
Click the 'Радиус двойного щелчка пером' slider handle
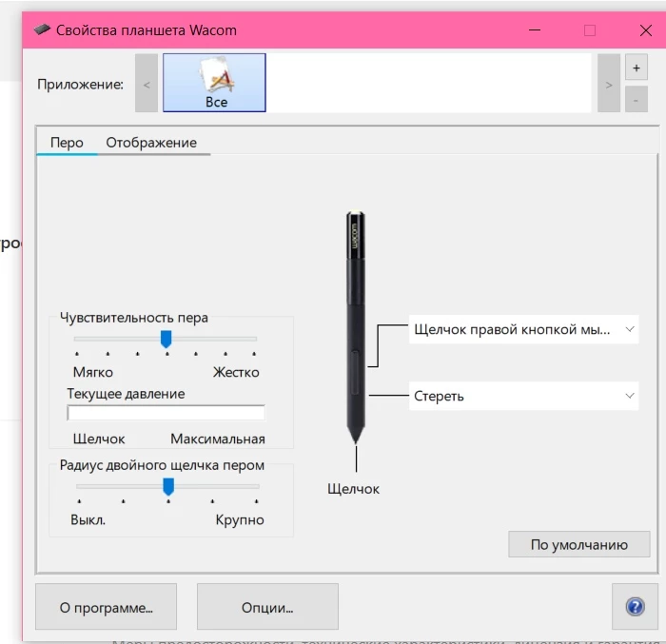click(168, 486)
